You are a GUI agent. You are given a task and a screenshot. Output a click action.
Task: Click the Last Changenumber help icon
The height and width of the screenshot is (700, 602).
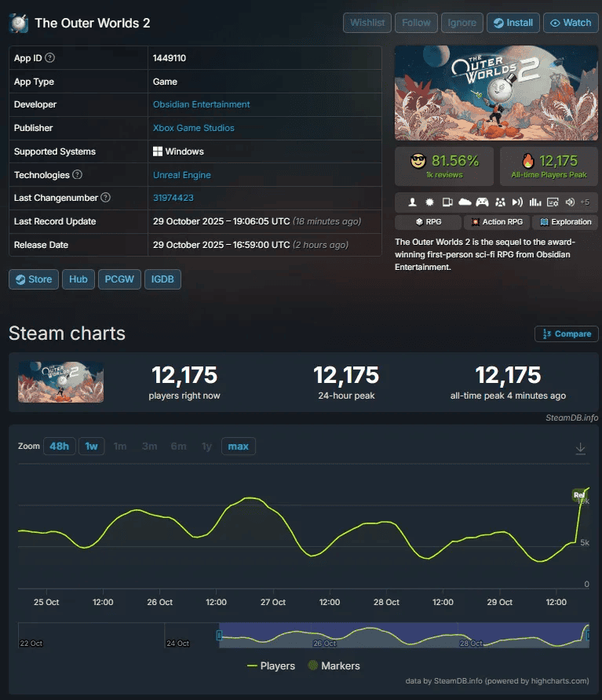105,198
